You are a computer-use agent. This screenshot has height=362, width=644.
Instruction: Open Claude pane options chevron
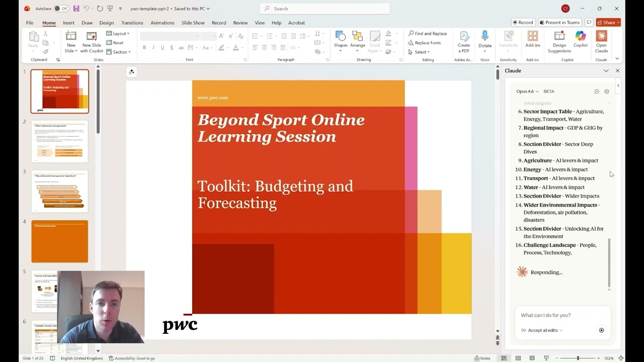point(606,71)
